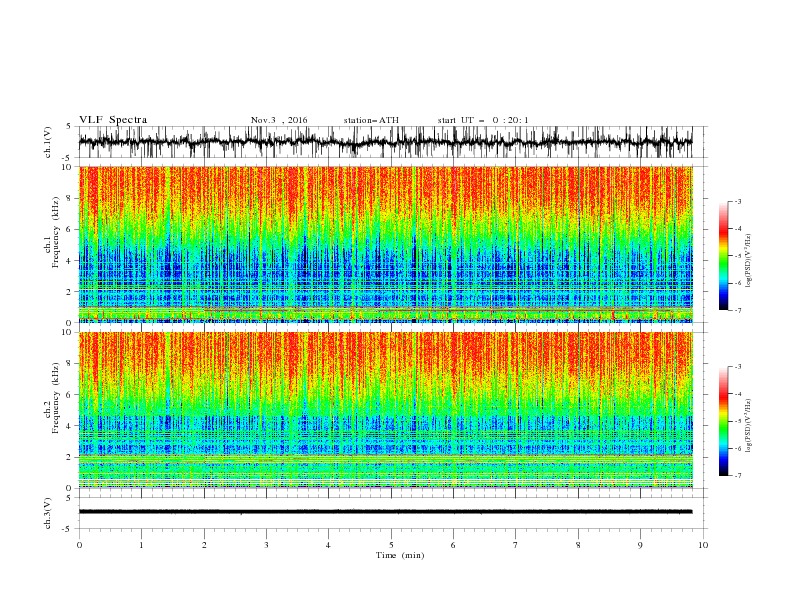Click the "ch.1(V)" waveform axis label

tap(48, 142)
